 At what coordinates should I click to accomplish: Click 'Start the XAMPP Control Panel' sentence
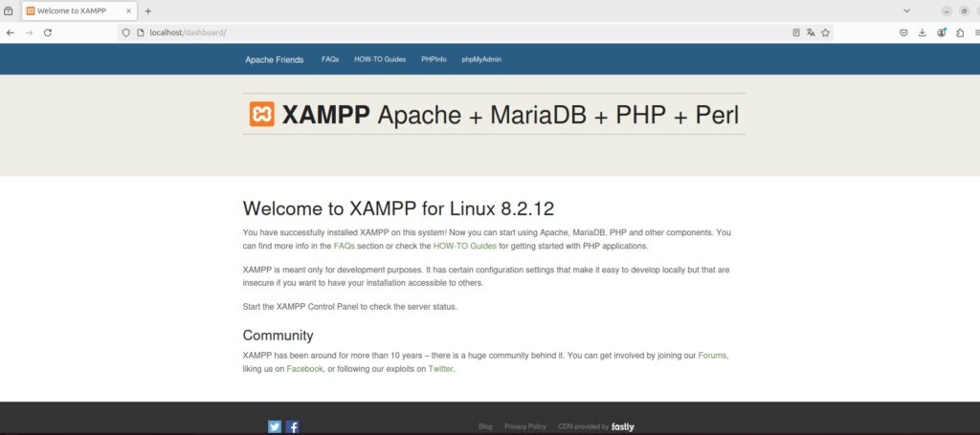(350, 307)
